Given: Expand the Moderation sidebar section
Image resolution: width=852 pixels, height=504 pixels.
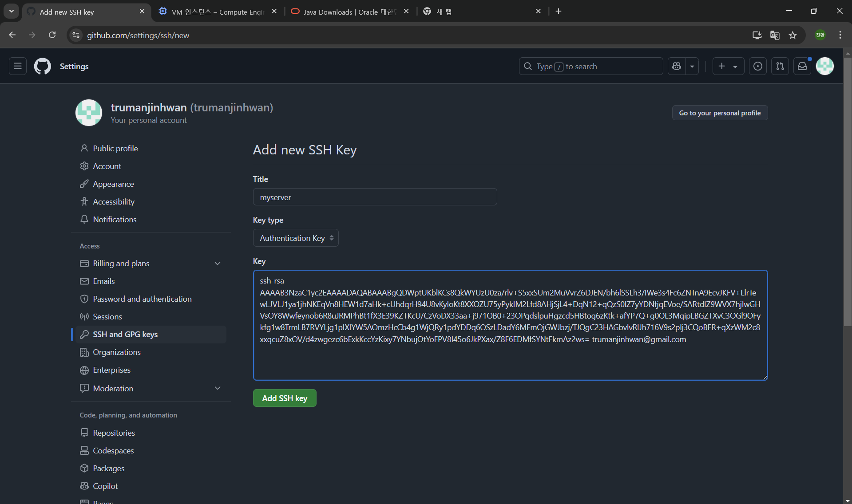Looking at the screenshot, I should click(x=218, y=388).
